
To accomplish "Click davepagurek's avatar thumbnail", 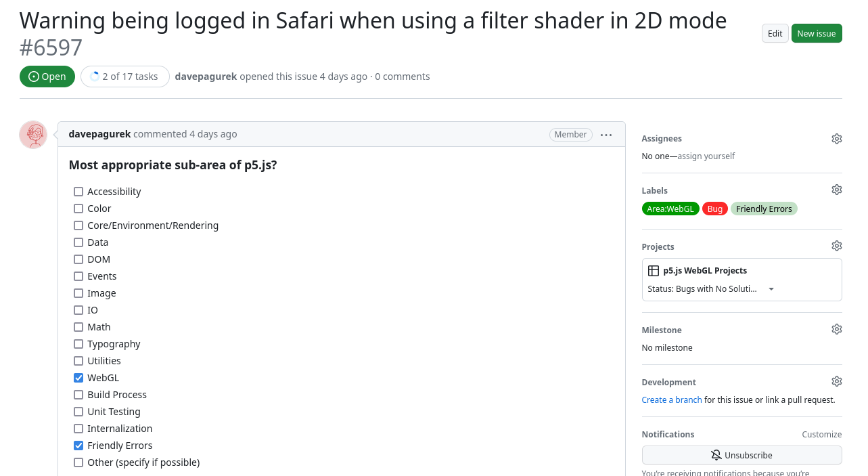I will tap(32, 135).
